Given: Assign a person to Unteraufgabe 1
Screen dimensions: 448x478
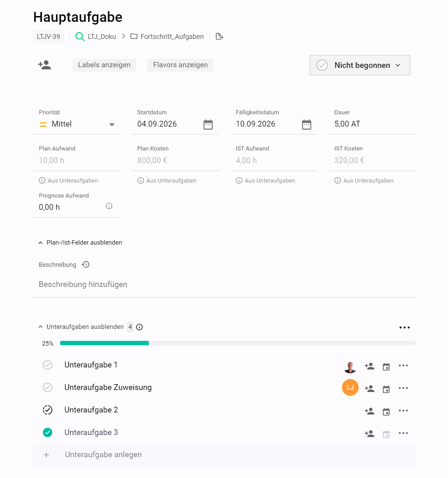Looking at the screenshot, I should (370, 366).
